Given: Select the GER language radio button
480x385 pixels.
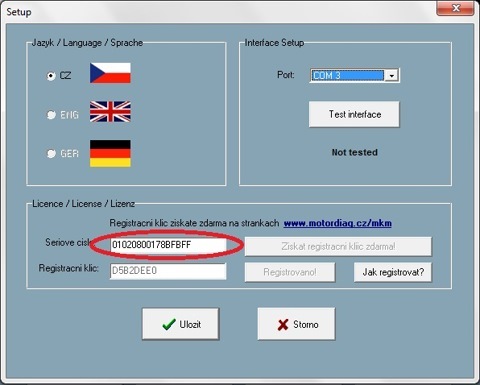Looking at the screenshot, I should pyautogui.click(x=51, y=154).
